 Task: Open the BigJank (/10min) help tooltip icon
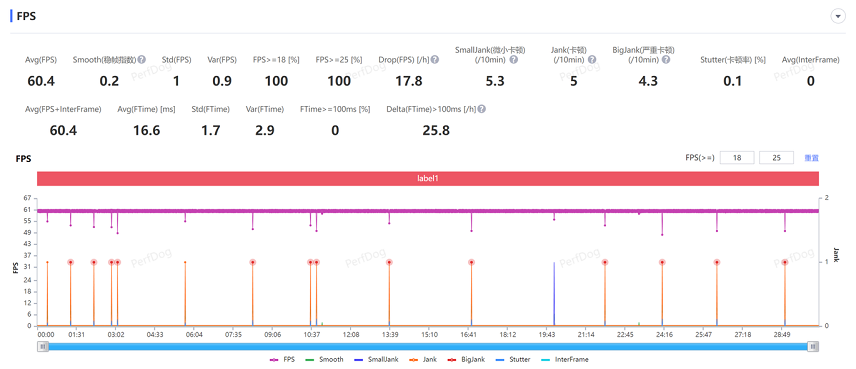[x=666, y=59]
